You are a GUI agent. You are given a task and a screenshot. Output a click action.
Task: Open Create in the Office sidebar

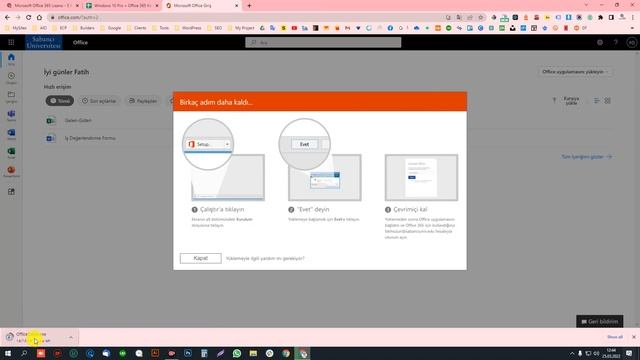11,78
